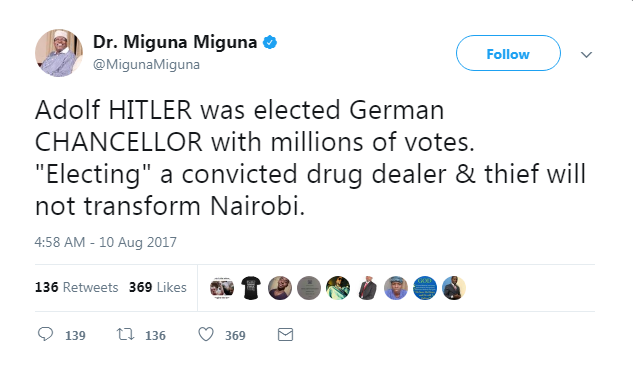Image resolution: width=633 pixels, height=373 pixels.
Task: View the 136 Retweets list
Action: point(76,287)
